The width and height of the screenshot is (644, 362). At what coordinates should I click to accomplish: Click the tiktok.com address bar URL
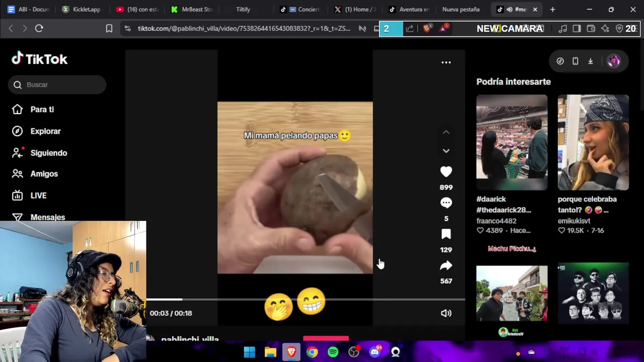point(244,29)
